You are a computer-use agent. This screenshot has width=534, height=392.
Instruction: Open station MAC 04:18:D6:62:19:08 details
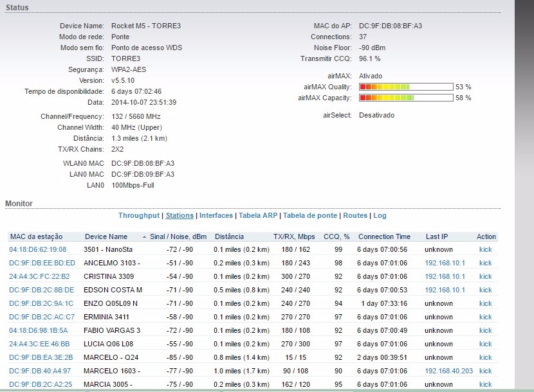(x=37, y=249)
